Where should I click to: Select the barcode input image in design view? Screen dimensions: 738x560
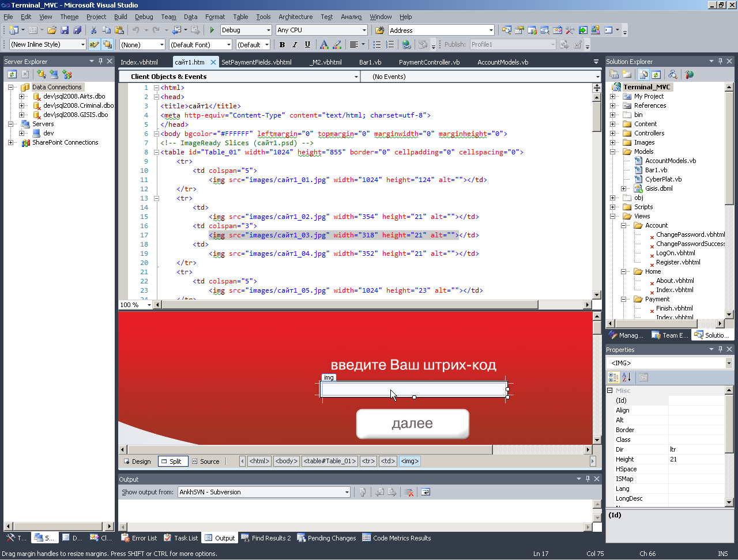[x=414, y=389]
